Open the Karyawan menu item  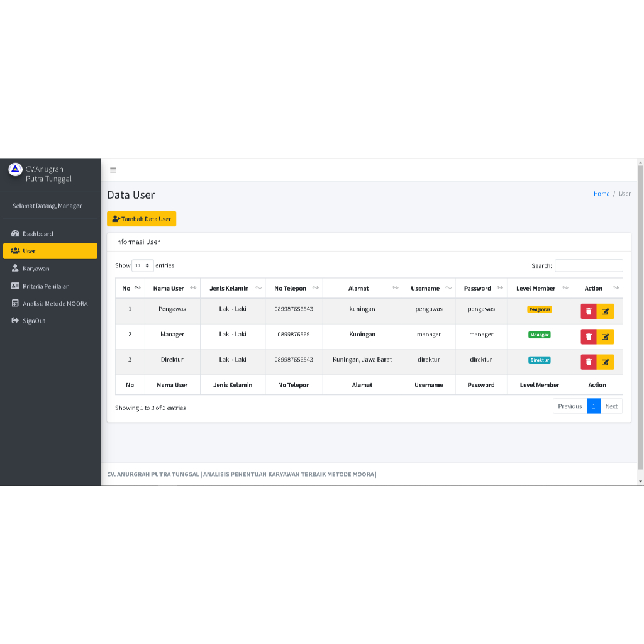50,269
